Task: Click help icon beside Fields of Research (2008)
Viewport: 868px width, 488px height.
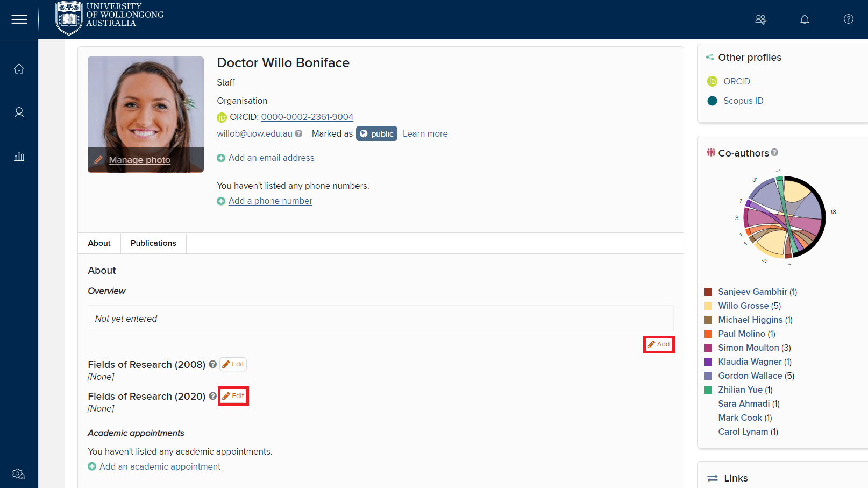Action: click(213, 364)
